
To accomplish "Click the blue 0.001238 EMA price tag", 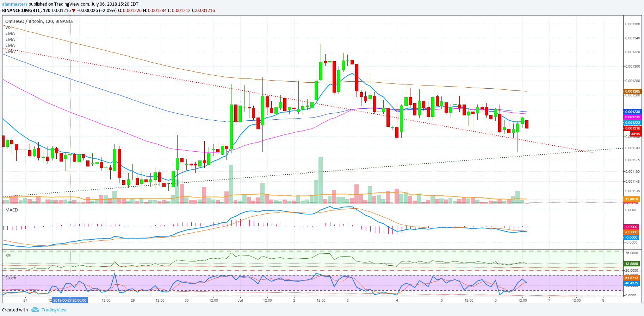I will coord(632,112).
